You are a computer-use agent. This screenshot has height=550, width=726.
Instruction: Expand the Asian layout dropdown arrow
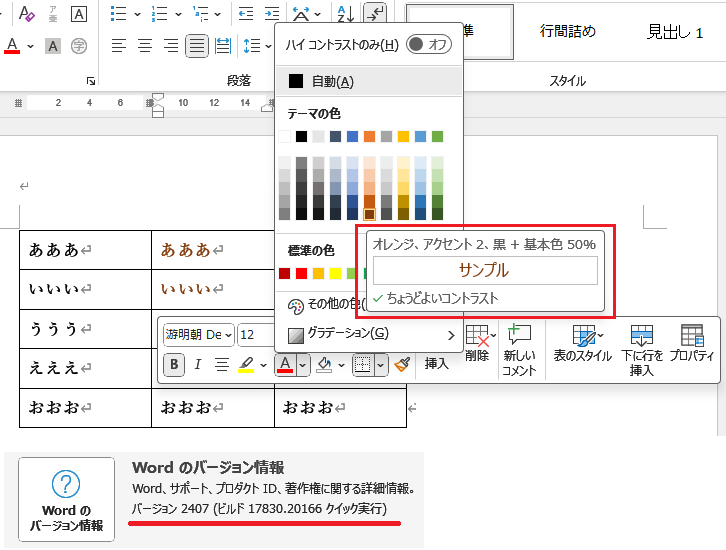[x=317, y=14]
